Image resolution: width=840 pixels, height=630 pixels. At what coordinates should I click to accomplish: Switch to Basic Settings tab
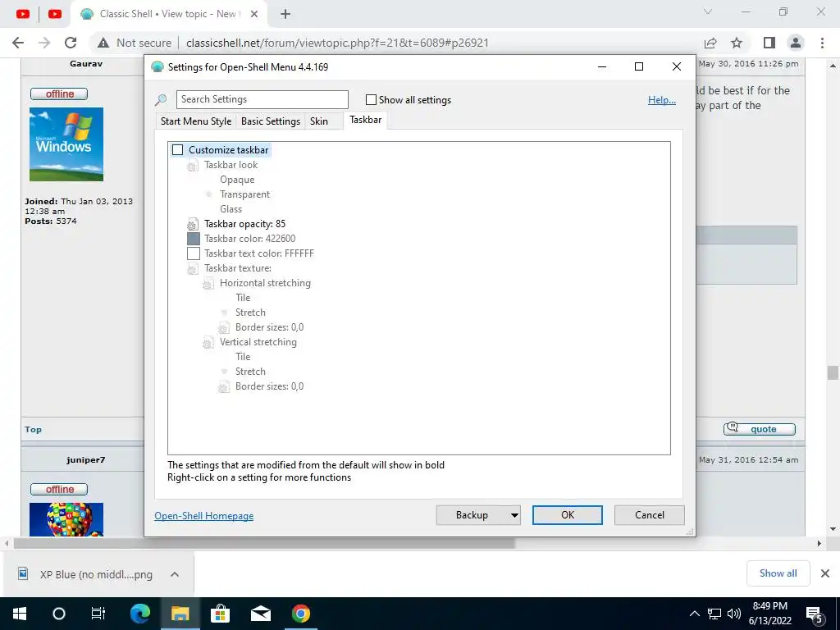271,121
